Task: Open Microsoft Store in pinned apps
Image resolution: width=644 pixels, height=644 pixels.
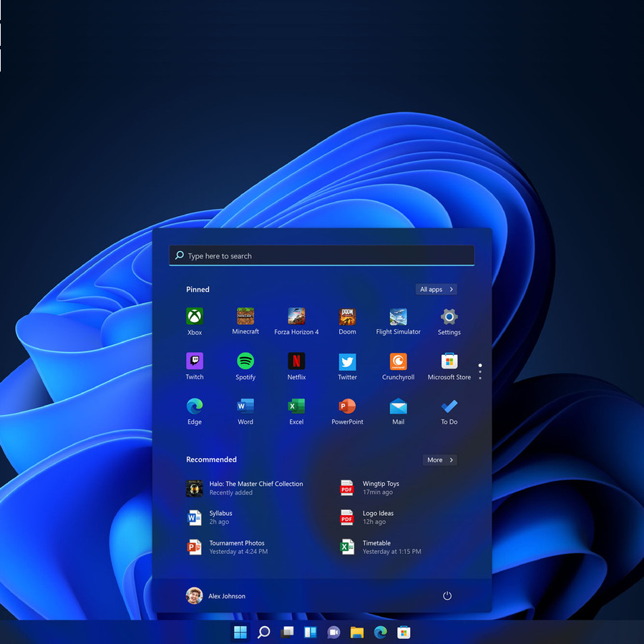Action: coord(449,366)
